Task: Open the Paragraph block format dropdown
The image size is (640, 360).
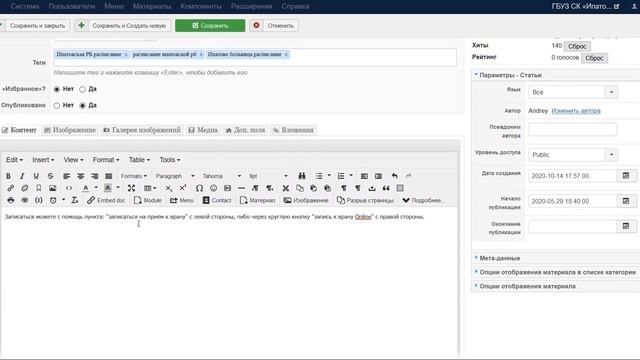Action: click(175, 176)
